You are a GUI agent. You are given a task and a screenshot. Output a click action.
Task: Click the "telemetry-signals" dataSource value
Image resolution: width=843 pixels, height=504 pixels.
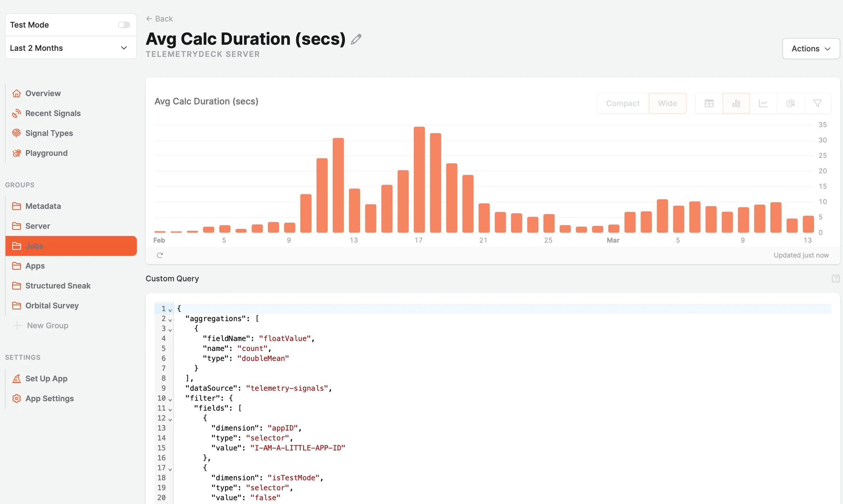pyautogui.click(x=287, y=388)
